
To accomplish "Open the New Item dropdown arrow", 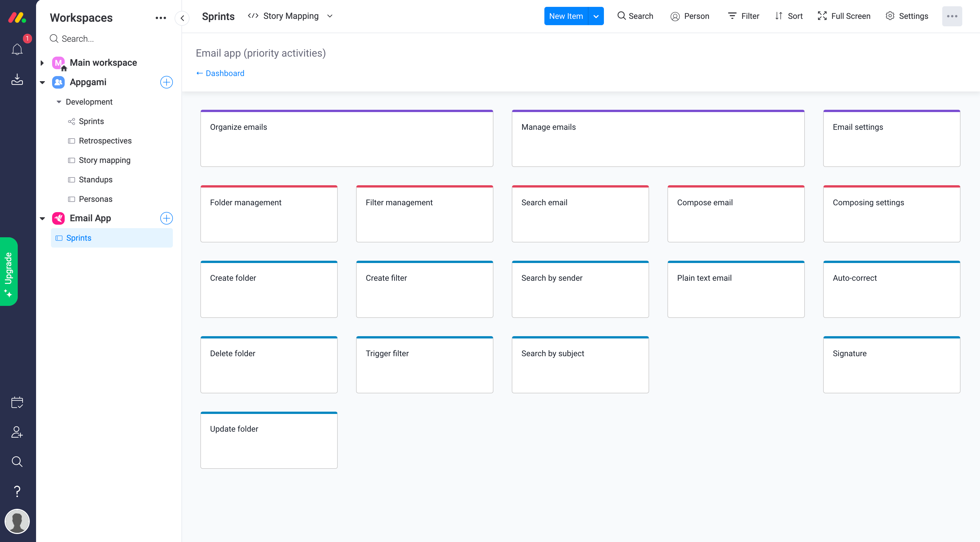I will pyautogui.click(x=596, y=16).
